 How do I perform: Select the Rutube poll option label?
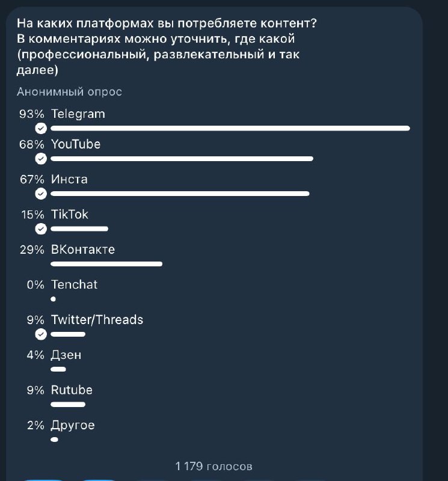pos(72,390)
